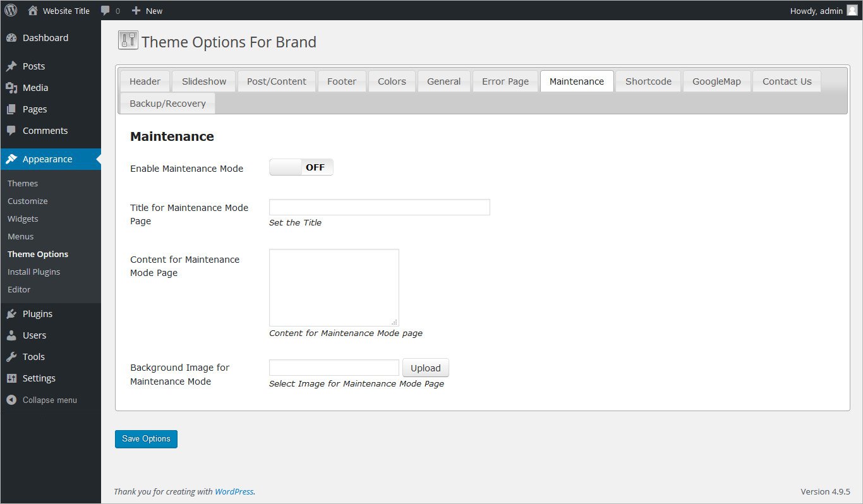This screenshot has width=863, height=504.
Task: Switch to the Slideshow tab
Action: click(x=204, y=81)
